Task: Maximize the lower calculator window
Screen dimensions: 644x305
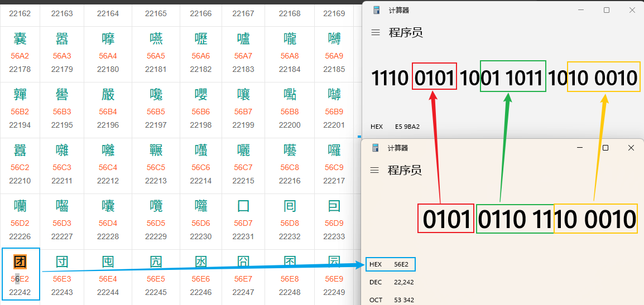Action: pyautogui.click(x=605, y=148)
